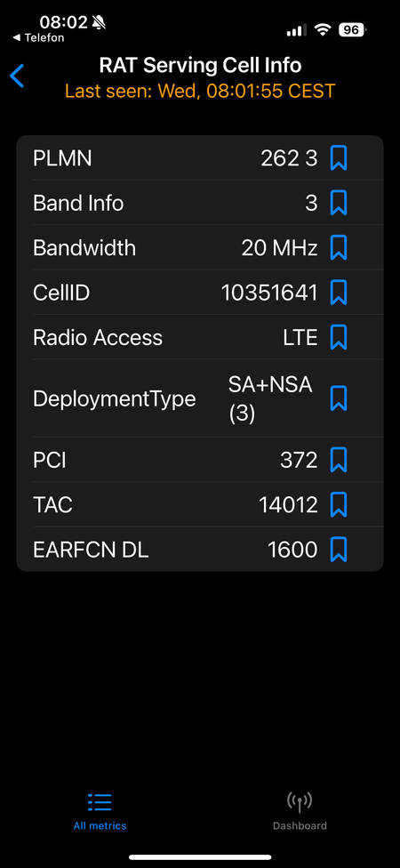Tap the RAT Serving Cell Info title
The width and height of the screenshot is (400, 868).
click(200, 65)
